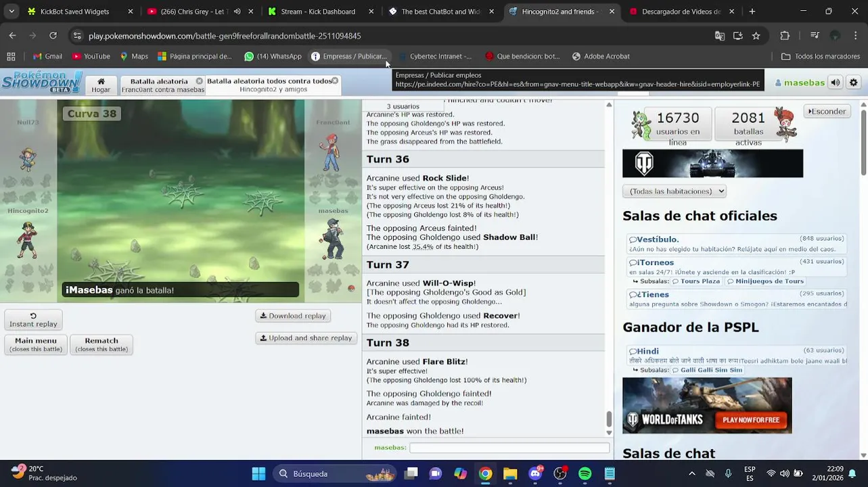Screen dimensions: 868x487
Task: Open Showdown options gear icon
Action: [854, 83]
